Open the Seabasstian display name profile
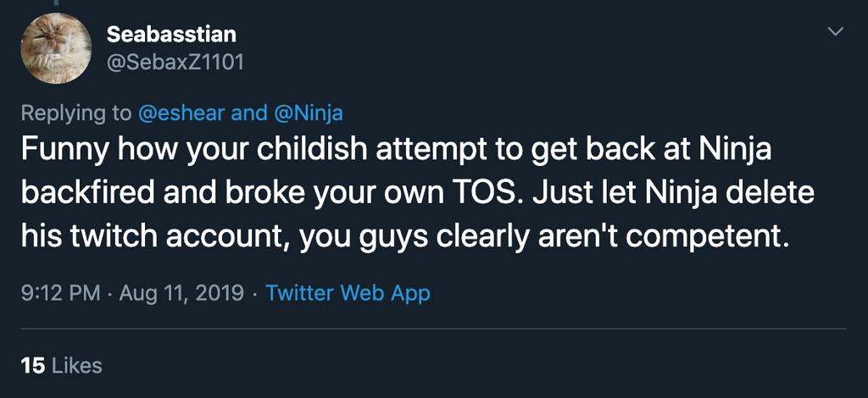This screenshot has height=398, width=868. [172, 35]
